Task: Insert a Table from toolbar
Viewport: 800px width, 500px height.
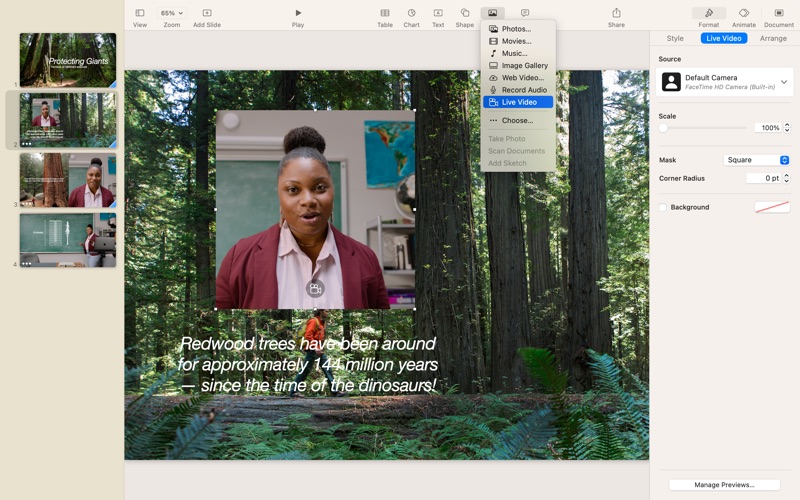Action: click(385, 14)
